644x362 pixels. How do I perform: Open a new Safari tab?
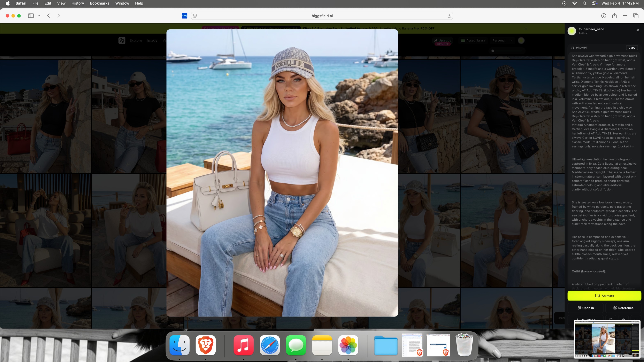click(625, 16)
